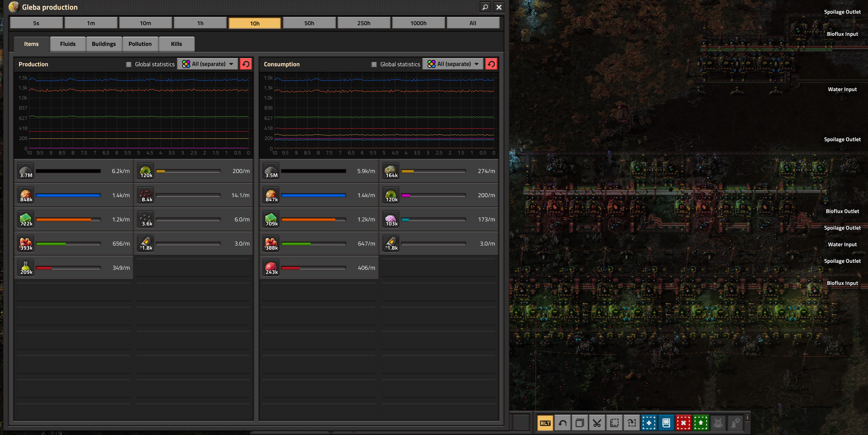Select the 1m time range
The width and height of the screenshot is (868, 435).
pos(91,23)
